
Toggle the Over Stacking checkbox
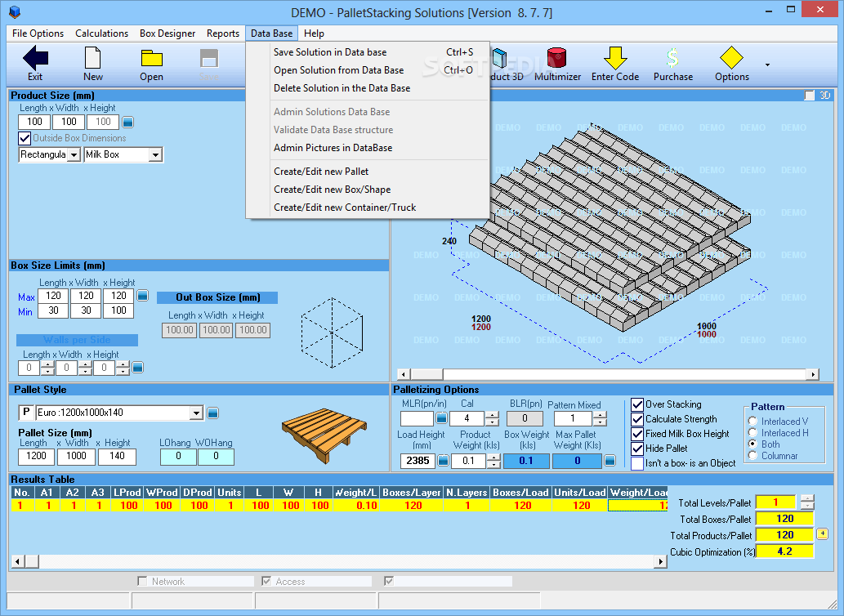click(x=636, y=404)
